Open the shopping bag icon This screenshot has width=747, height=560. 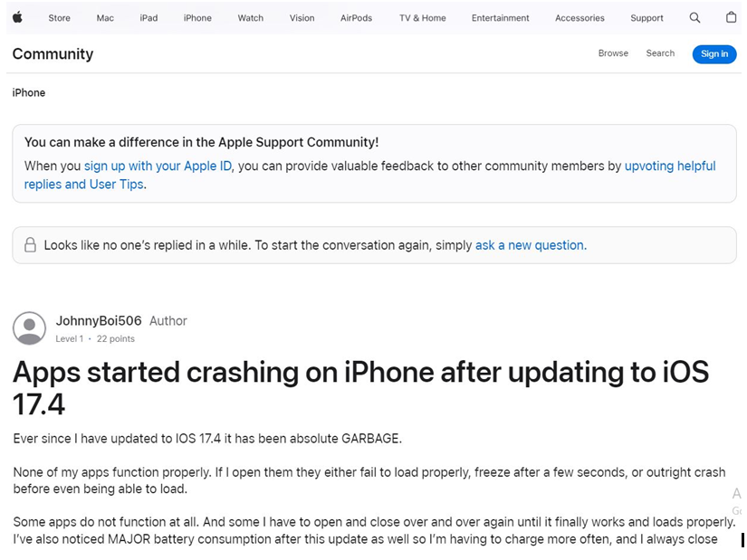731,17
